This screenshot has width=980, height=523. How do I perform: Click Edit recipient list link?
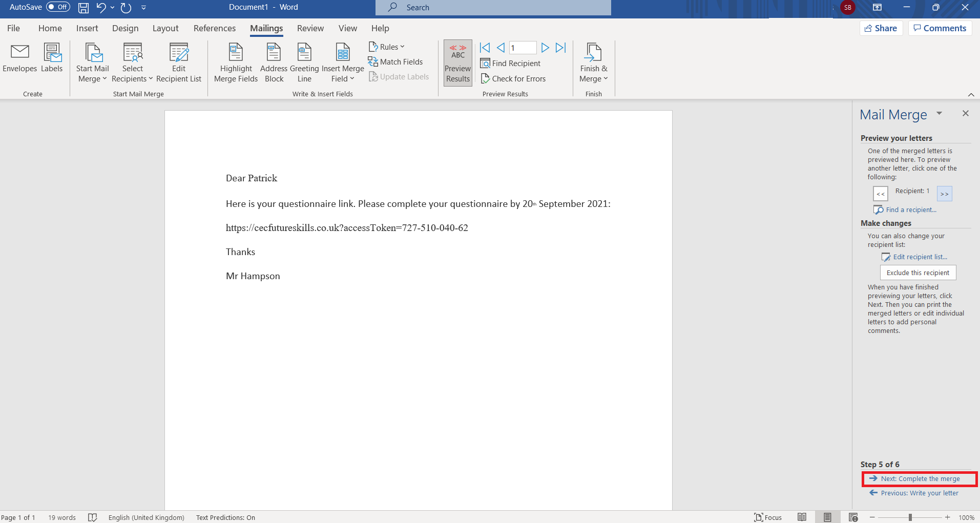(x=915, y=257)
